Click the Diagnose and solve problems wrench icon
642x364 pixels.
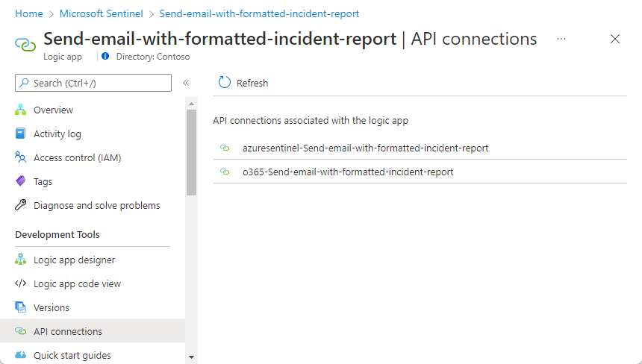[x=21, y=206]
